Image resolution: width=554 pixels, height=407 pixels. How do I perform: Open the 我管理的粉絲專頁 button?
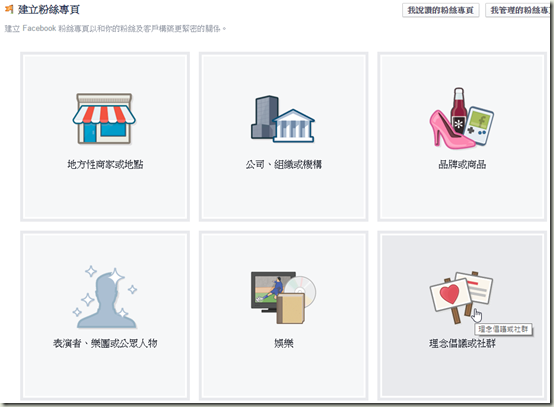(518, 10)
